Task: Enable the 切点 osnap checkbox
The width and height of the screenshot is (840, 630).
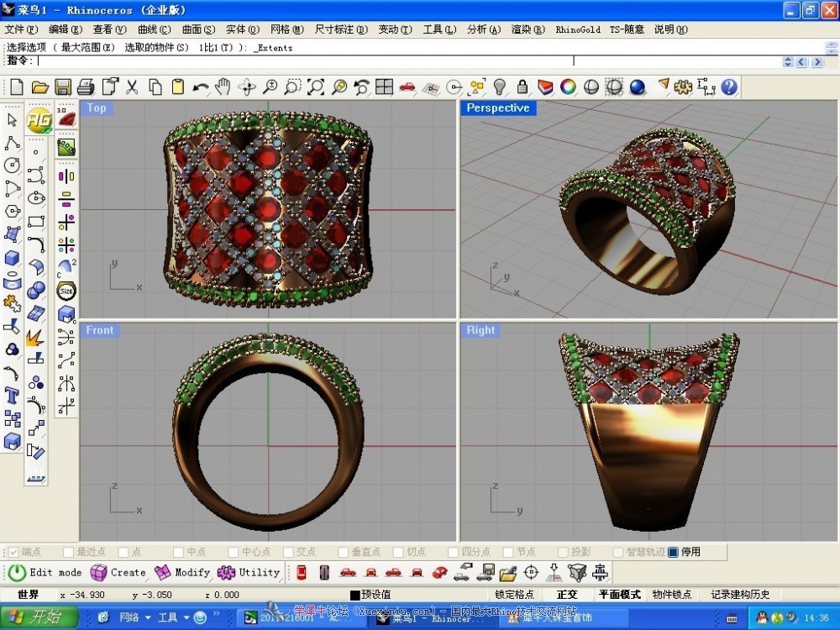Action: tap(398, 552)
